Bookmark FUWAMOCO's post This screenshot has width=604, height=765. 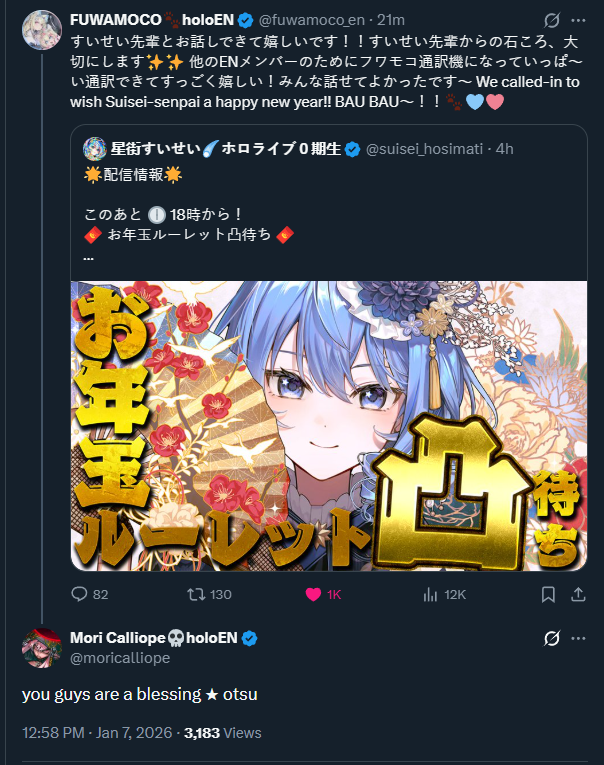pos(548,594)
